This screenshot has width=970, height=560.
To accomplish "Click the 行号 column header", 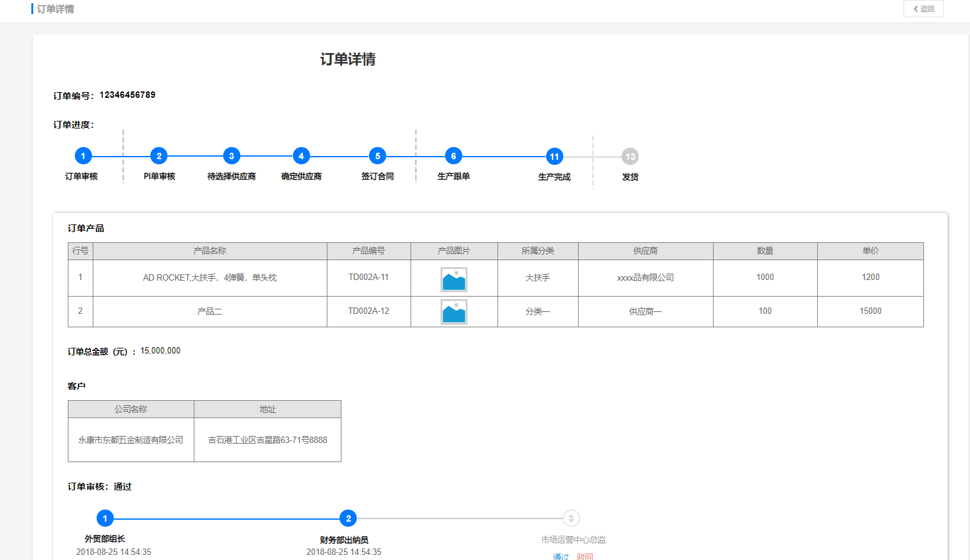I will pyautogui.click(x=81, y=251).
